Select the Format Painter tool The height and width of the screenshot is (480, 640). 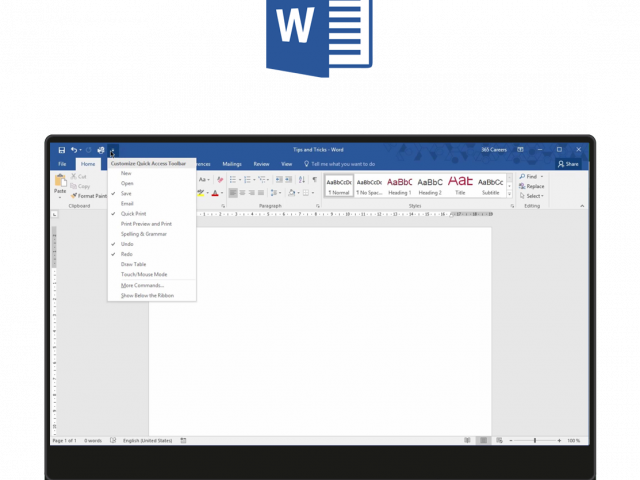88,196
